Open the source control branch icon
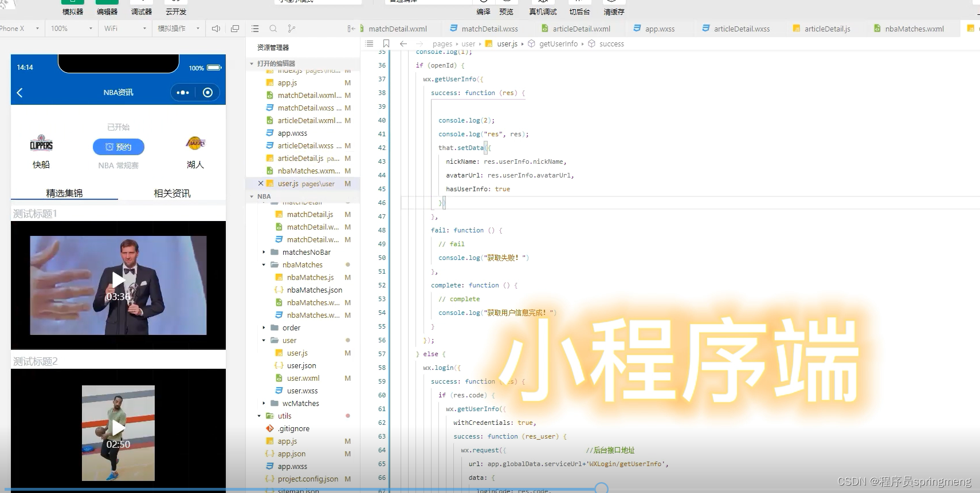The width and height of the screenshot is (980, 493). pos(292,29)
